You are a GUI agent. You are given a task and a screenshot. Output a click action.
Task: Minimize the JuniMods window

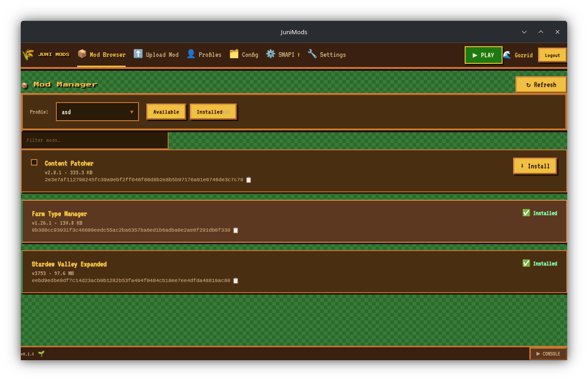click(524, 32)
